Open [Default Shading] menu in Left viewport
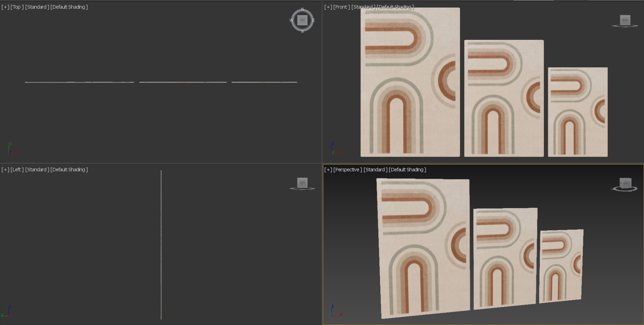The width and height of the screenshot is (644, 325). coord(69,170)
